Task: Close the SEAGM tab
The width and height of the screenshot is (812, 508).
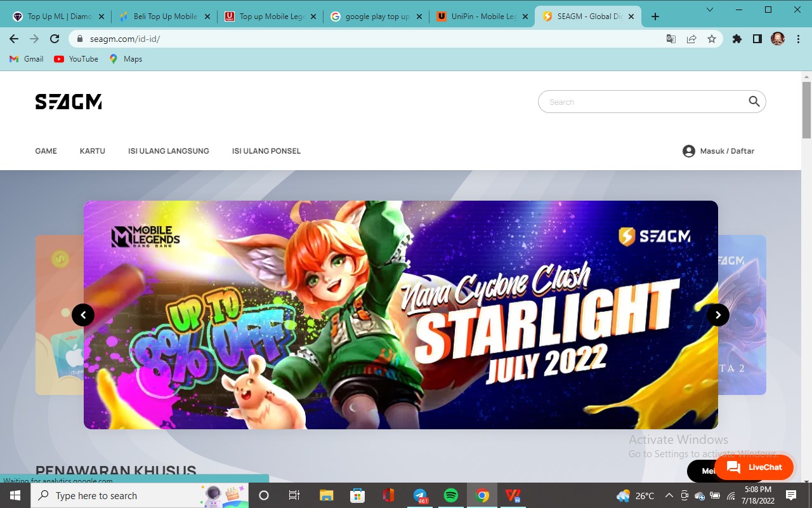Action: coord(631,17)
